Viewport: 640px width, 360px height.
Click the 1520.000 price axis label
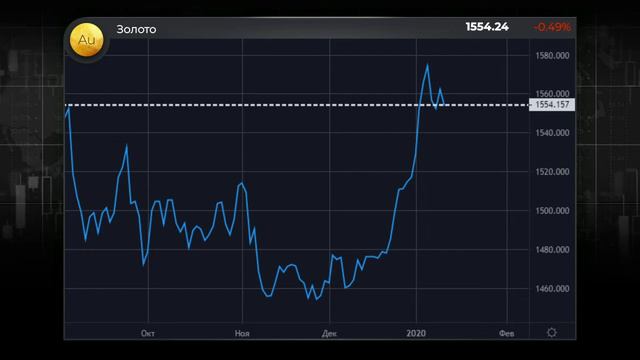point(552,172)
